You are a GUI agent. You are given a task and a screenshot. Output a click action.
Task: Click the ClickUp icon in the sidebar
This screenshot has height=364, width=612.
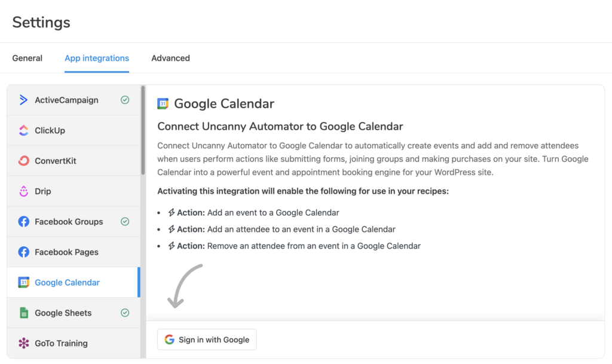tap(23, 130)
